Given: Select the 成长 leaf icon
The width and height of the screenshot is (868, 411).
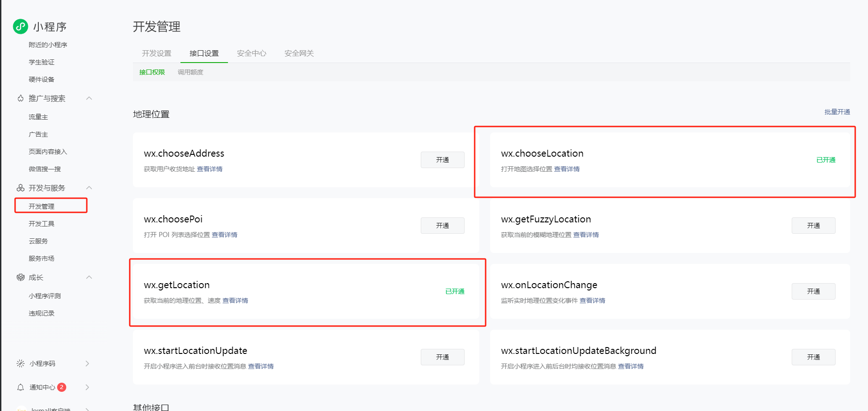Looking at the screenshot, I should [x=21, y=277].
